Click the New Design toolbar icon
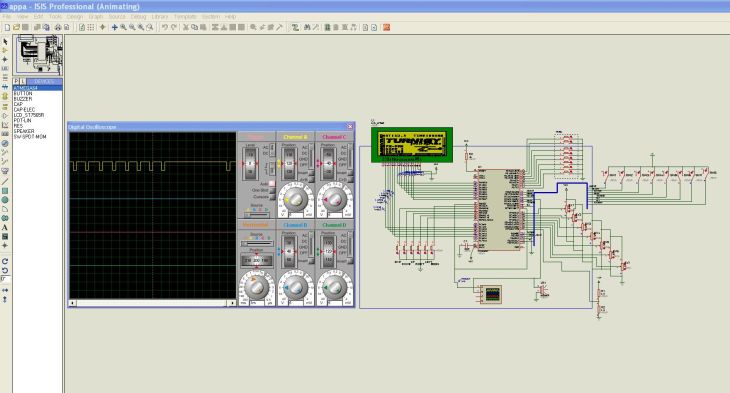Image resolution: width=730 pixels, height=393 pixels. (7, 27)
